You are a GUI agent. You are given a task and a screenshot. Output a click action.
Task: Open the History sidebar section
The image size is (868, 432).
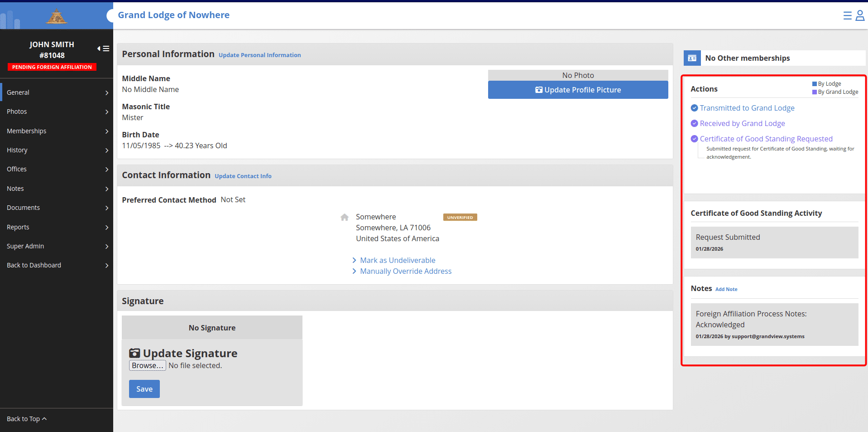pos(57,150)
